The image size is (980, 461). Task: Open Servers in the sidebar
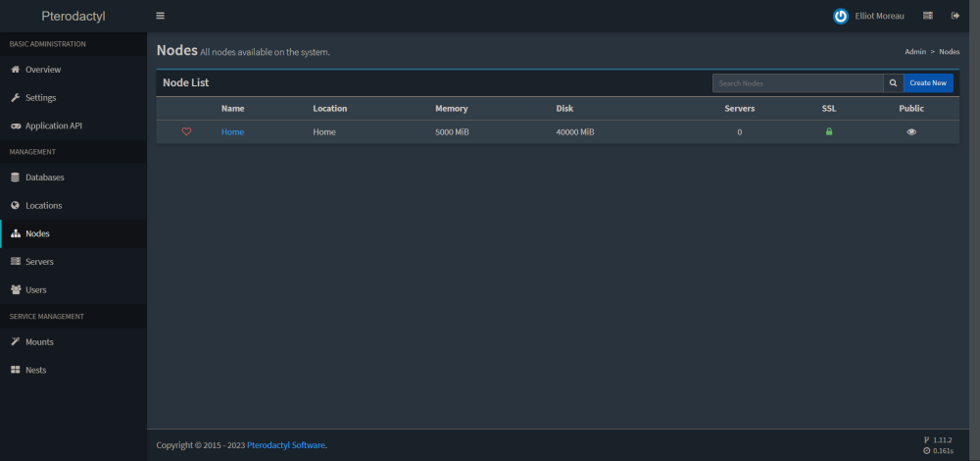point(73,262)
